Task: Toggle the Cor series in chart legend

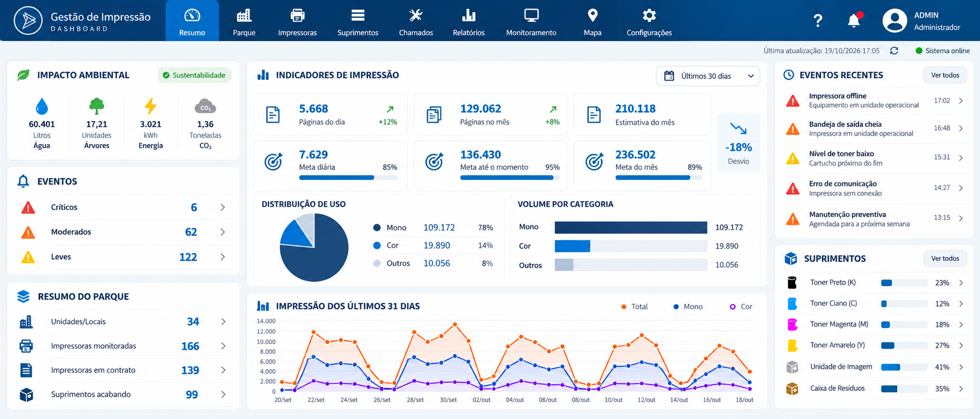Action: [x=741, y=307]
